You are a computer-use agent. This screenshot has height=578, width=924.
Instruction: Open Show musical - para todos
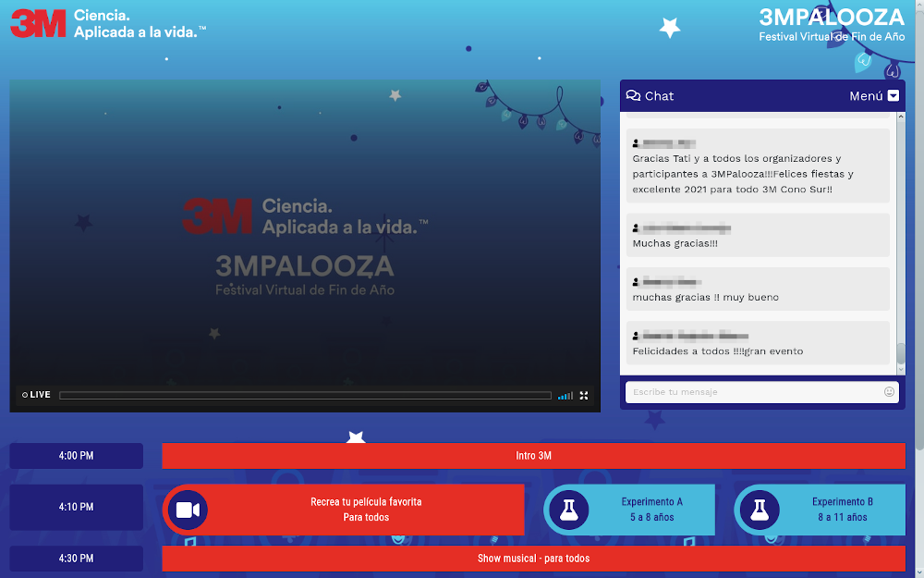tap(533, 559)
